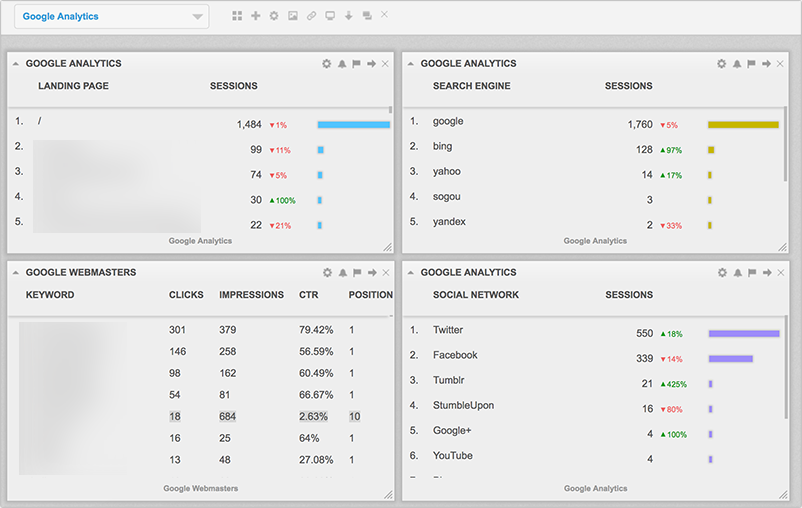Click the link icon in top toolbar
The image size is (802, 508).
point(311,16)
